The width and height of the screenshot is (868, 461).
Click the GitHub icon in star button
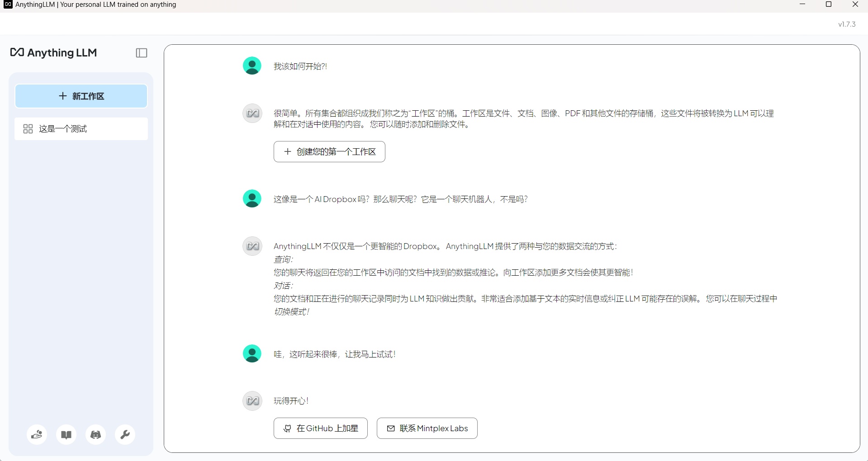click(x=287, y=428)
